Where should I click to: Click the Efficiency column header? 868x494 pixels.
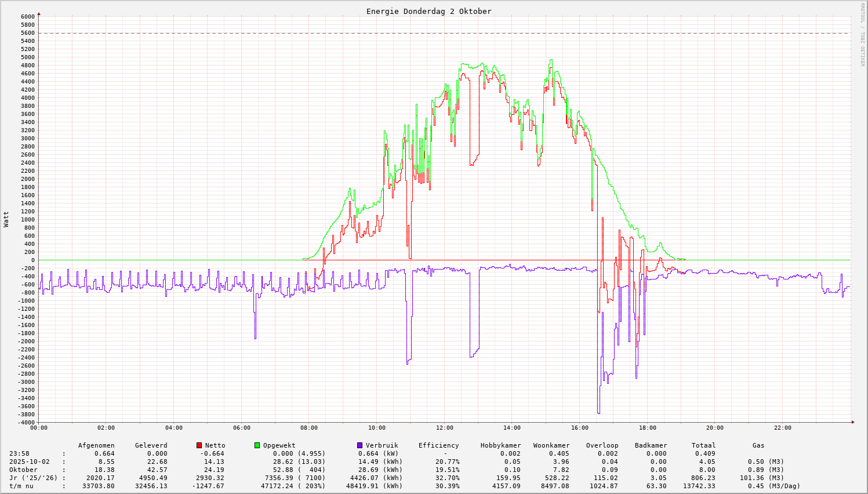coord(438,445)
